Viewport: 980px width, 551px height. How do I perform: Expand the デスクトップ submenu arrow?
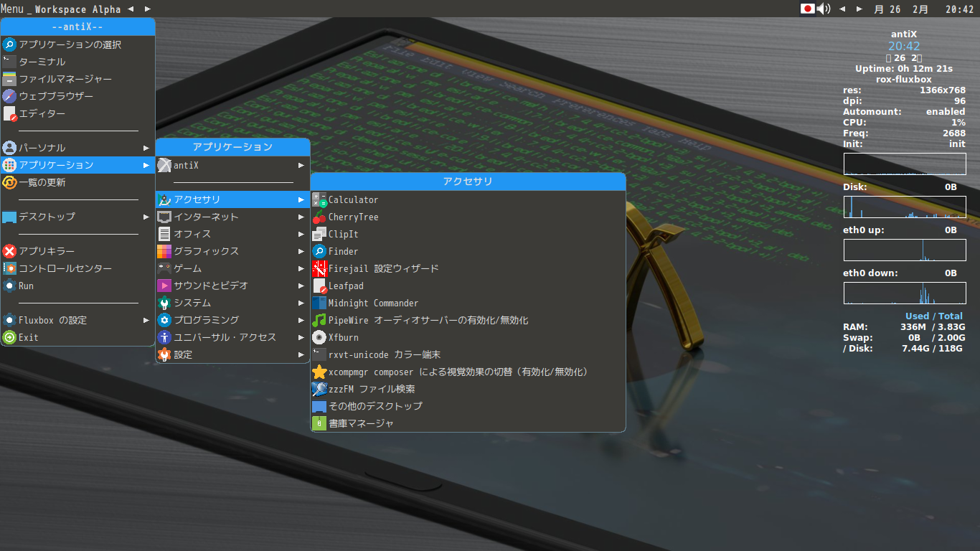[x=146, y=217]
